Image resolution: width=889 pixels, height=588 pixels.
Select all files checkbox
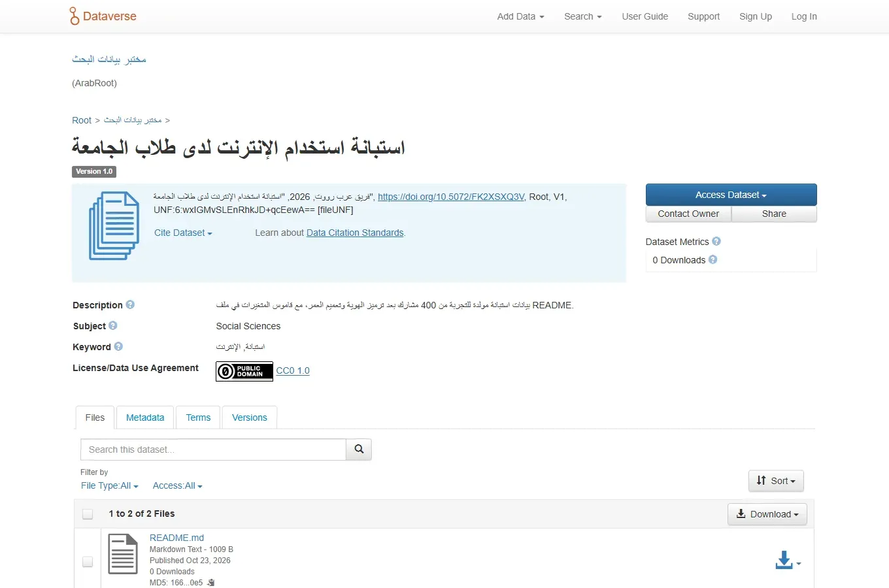tap(88, 514)
